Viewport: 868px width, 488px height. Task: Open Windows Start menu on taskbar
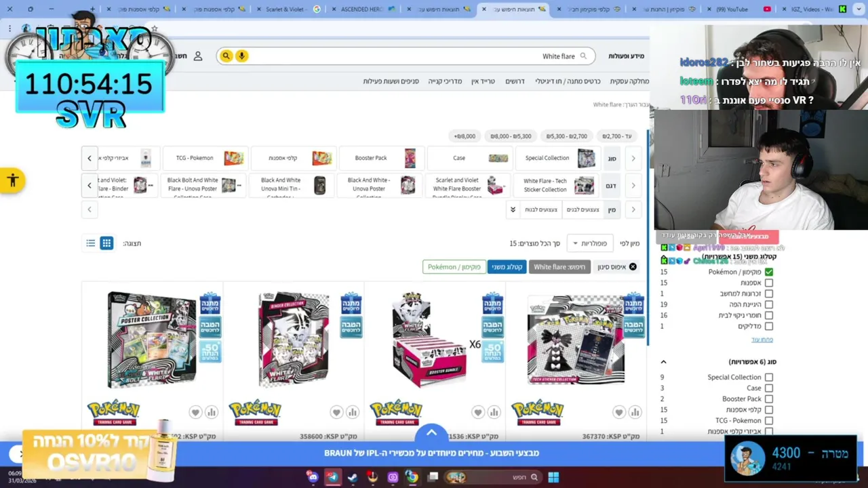[553, 477]
